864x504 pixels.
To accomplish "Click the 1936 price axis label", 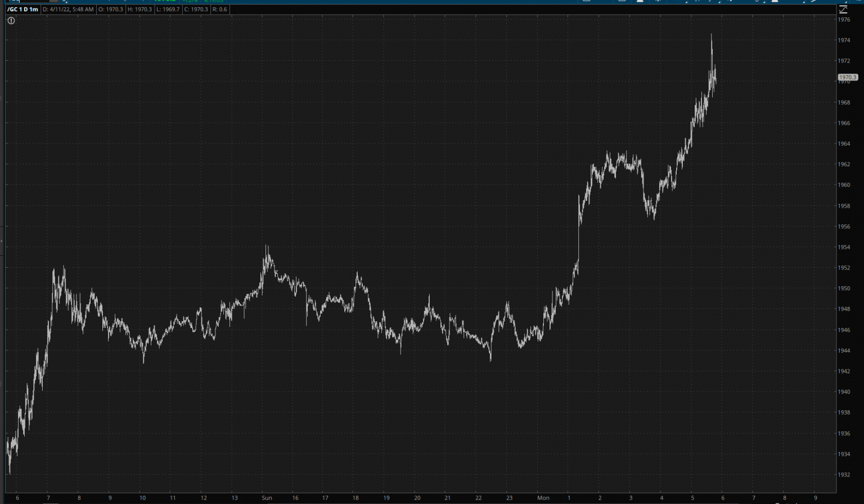I will point(844,434).
